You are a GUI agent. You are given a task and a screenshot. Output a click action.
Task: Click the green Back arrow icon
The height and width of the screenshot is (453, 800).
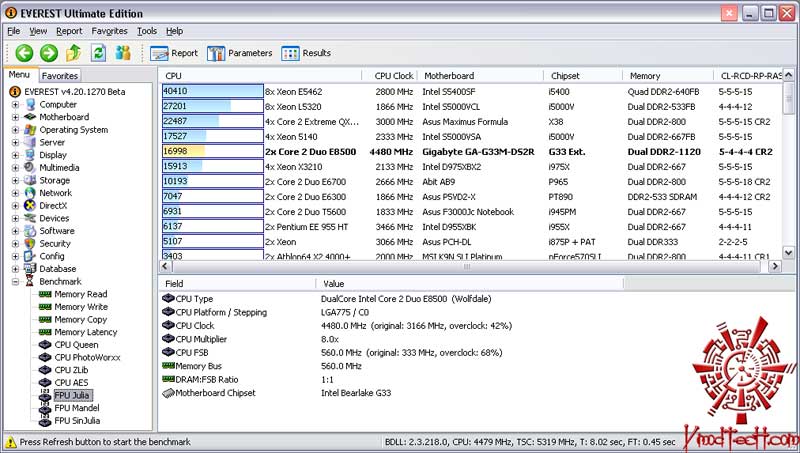point(24,53)
